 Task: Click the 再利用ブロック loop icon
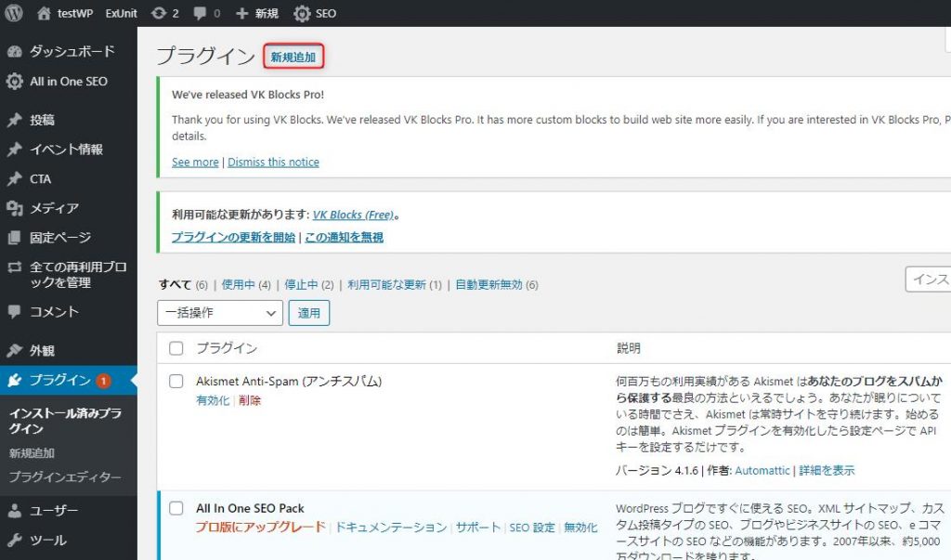15,267
